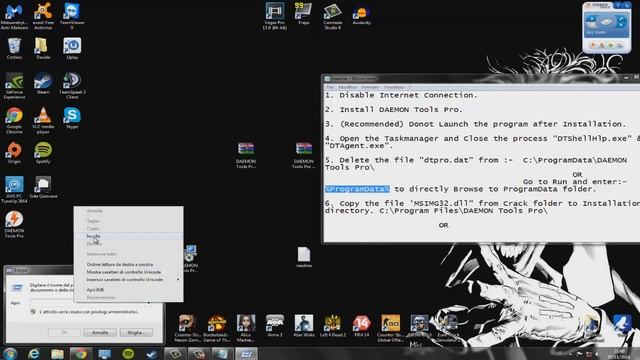Launch the Google Chrome desktop shortcut
Screen dimensions: 640x360
click(x=14, y=121)
